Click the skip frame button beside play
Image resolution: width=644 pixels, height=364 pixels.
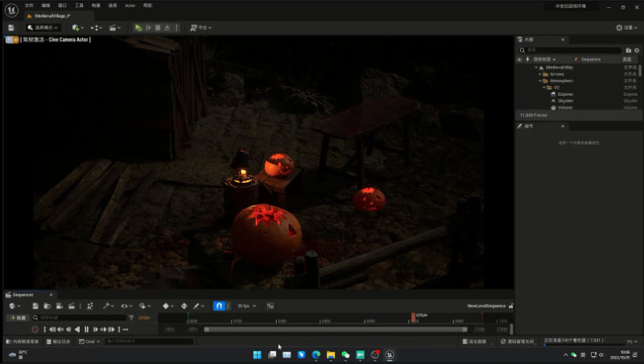pyautogui.click(x=148, y=27)
